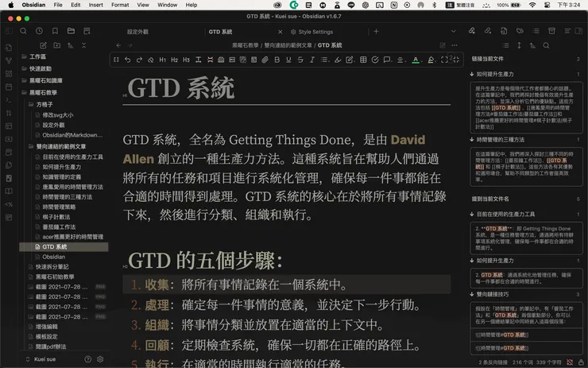Redo using the editing toolbar arrow
588x368 pixels.
(139, 60)
